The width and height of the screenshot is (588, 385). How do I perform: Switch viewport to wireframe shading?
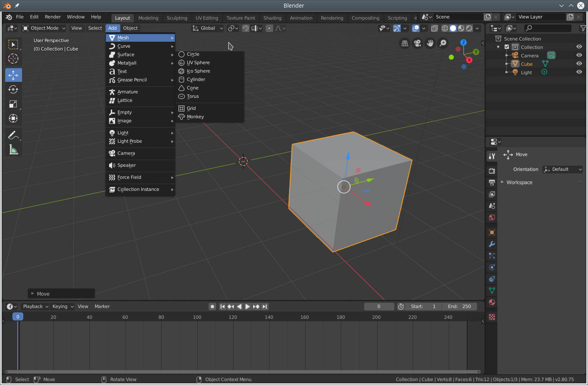[x=445, y=28]
